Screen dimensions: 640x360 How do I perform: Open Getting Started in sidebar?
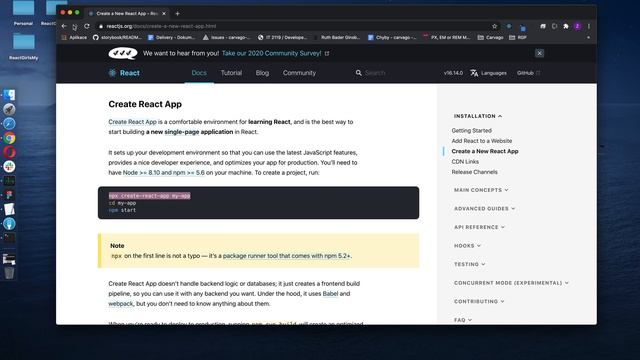click(x=471, y=131)
